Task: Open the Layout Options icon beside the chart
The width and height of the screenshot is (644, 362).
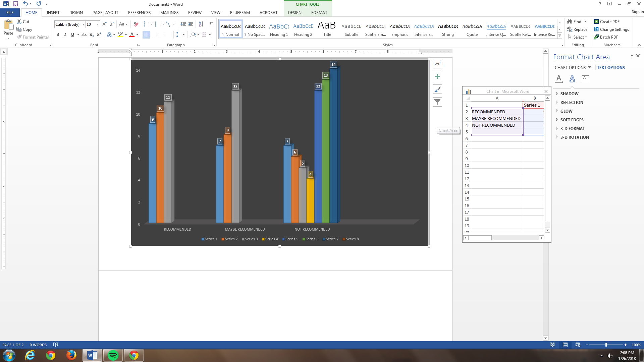Action: coord(437,64)
